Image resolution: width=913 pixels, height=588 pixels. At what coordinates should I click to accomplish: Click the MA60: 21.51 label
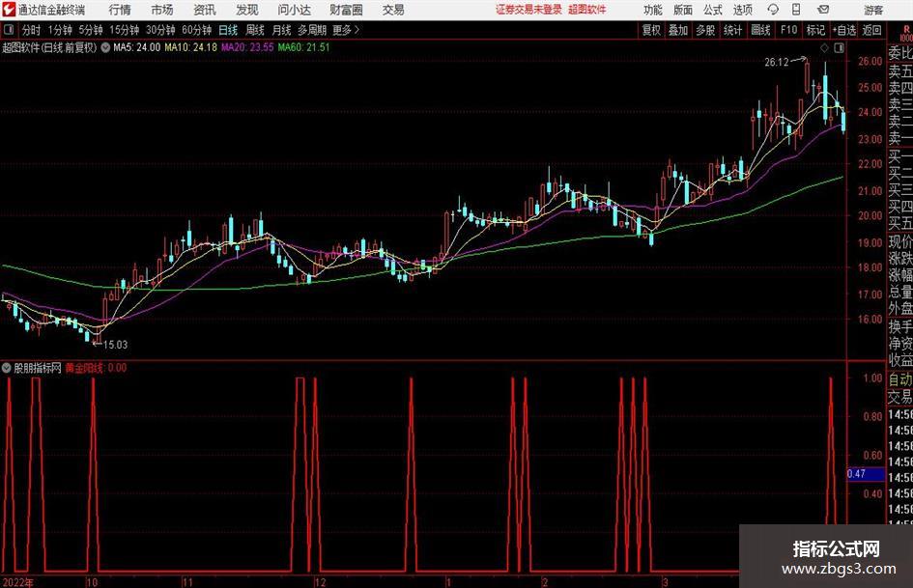(x=303, y=47)
